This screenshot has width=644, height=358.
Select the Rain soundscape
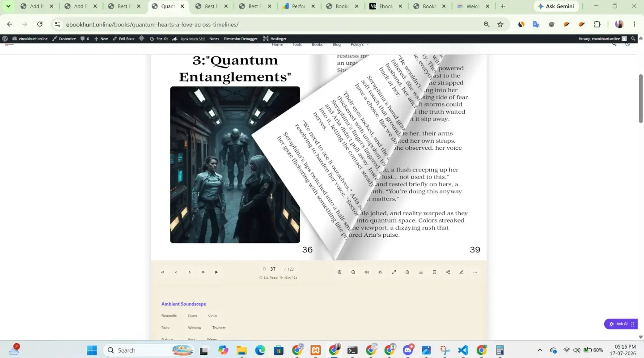tap(165, 328)
